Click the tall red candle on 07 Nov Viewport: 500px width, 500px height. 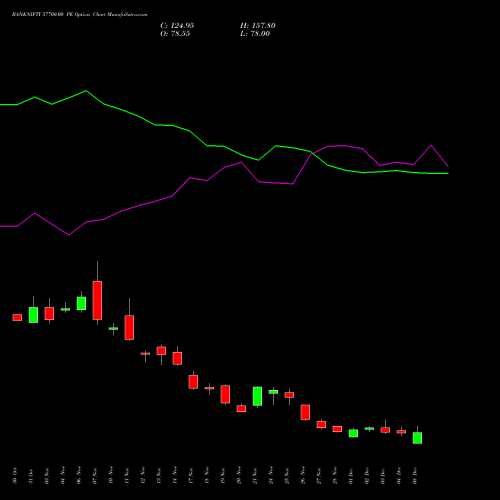[97, 300]
